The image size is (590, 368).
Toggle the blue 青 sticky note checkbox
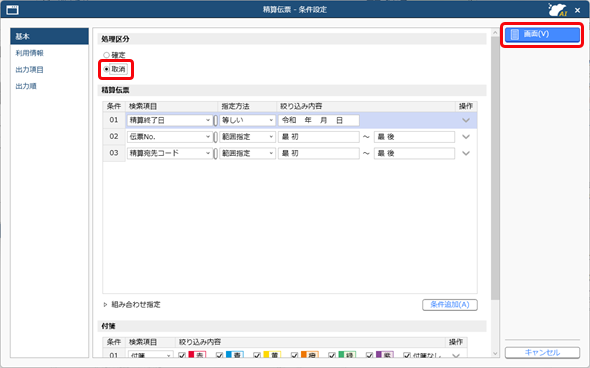click(219, 355)
